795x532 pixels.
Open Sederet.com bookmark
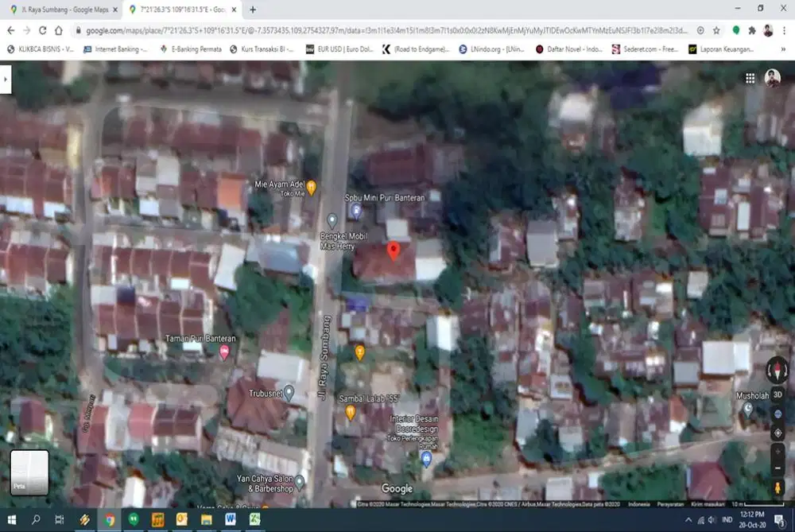point(645,49)
